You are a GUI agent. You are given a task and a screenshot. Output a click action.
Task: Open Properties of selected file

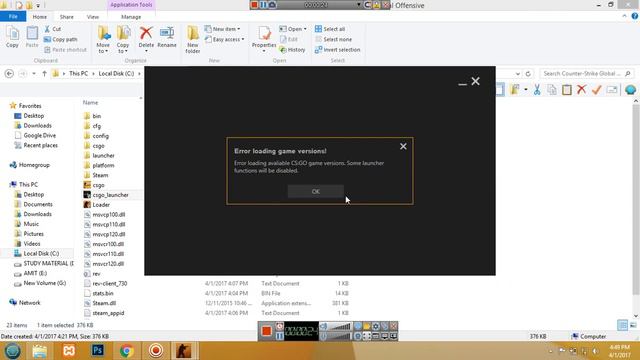click(x=264, y=37)
